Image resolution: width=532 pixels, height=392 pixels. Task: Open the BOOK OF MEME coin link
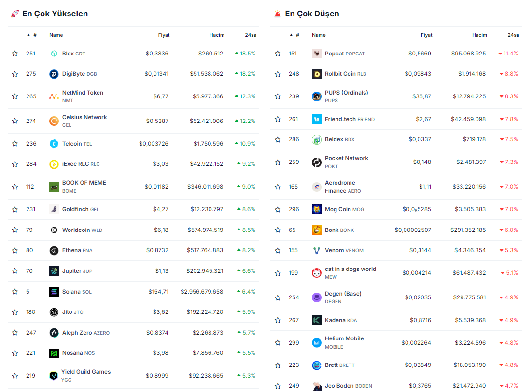tap(84, 183)
